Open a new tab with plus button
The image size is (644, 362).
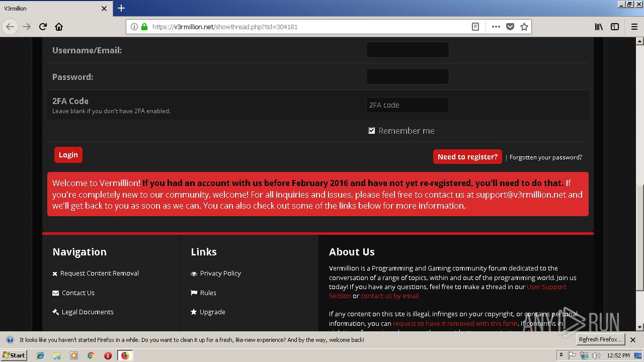pos(121,8)
